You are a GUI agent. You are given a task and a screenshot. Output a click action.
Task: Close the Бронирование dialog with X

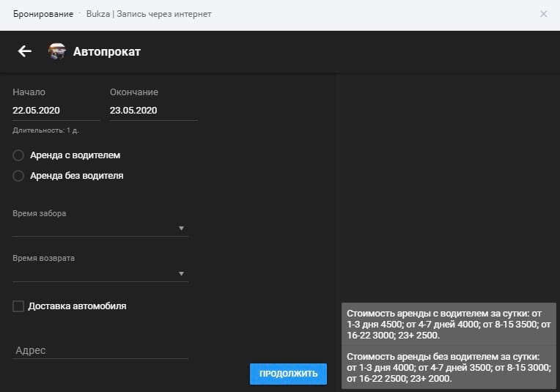pos(543,14)
